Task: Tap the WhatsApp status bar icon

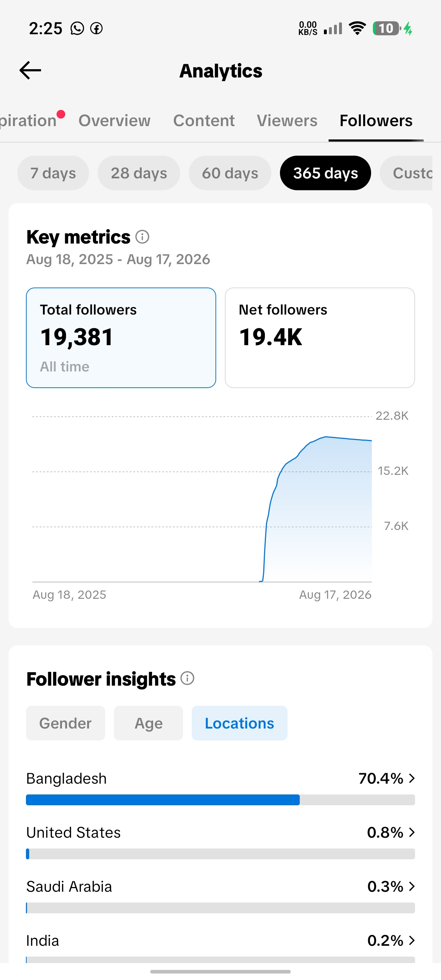Action: [77, 28]
